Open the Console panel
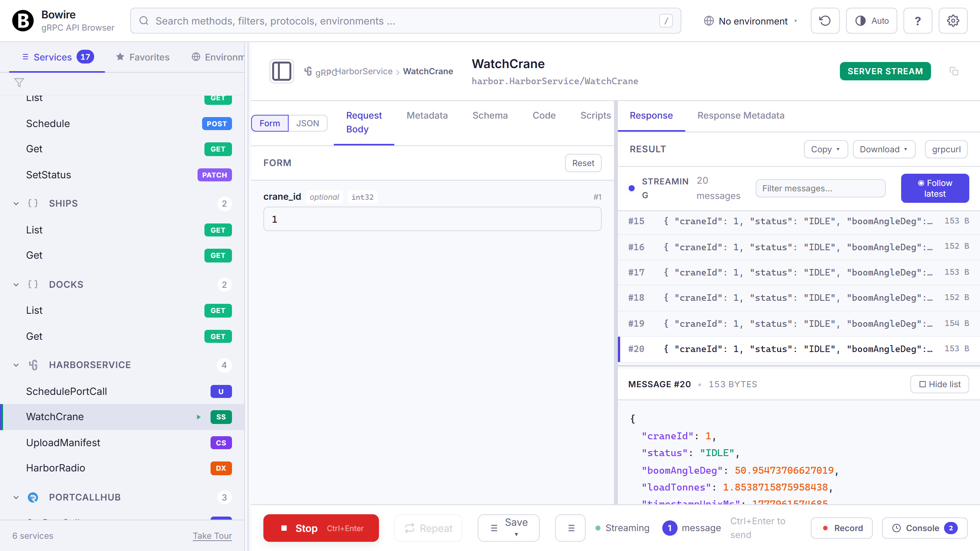This screenshot has width=980, height=551. [924, 528]
